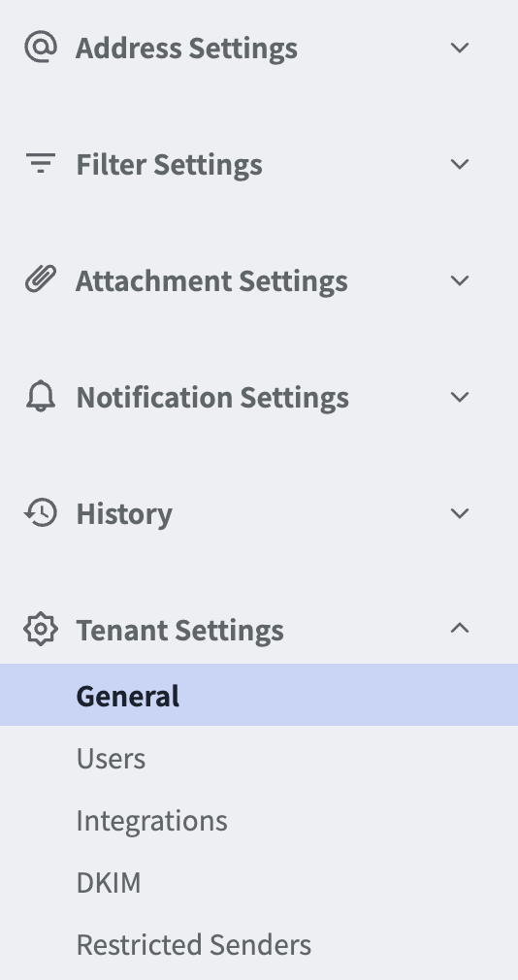Viewport: 518px width, 980px height.
Task: Open the Integrations page
Action: click(152, 821)
